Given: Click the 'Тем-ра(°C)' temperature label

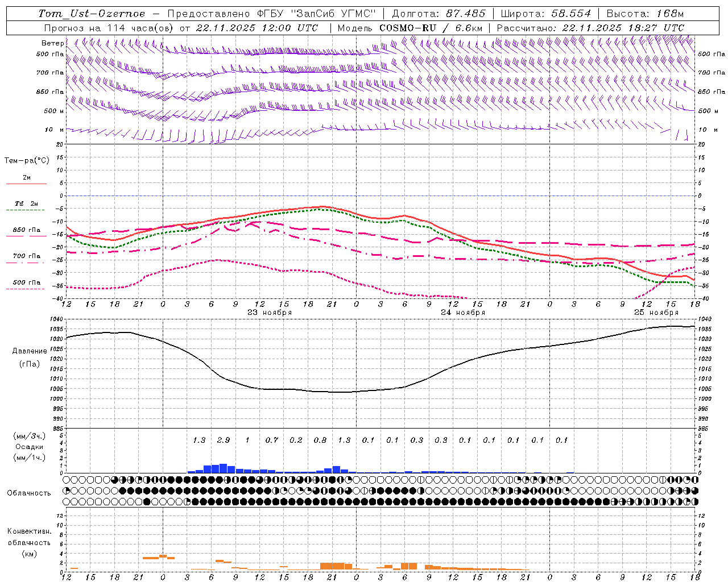Looking at the screenshot, I should pyautogui.click(x=27, y=161).
